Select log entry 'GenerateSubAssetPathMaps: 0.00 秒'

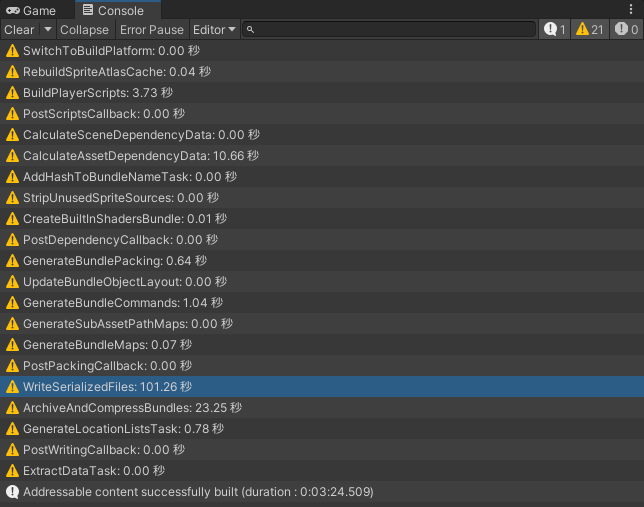pyautogui.click(x=322, y=324)
